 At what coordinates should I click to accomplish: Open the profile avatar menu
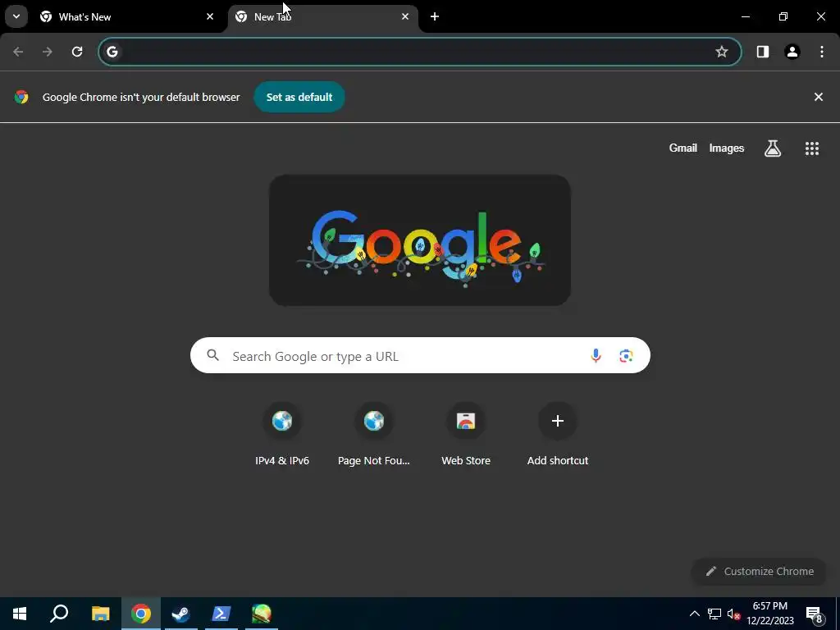coord(792,52)
